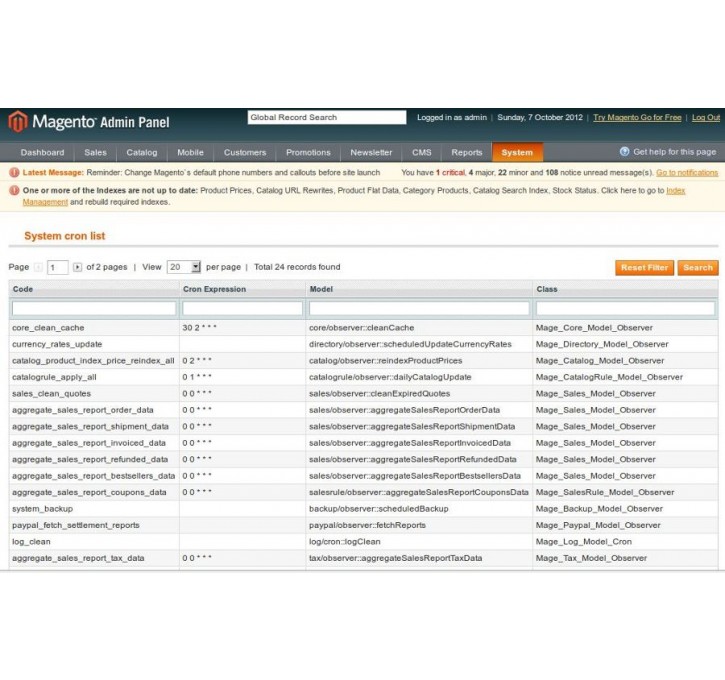Open the Reports menu

pos(467,153)
